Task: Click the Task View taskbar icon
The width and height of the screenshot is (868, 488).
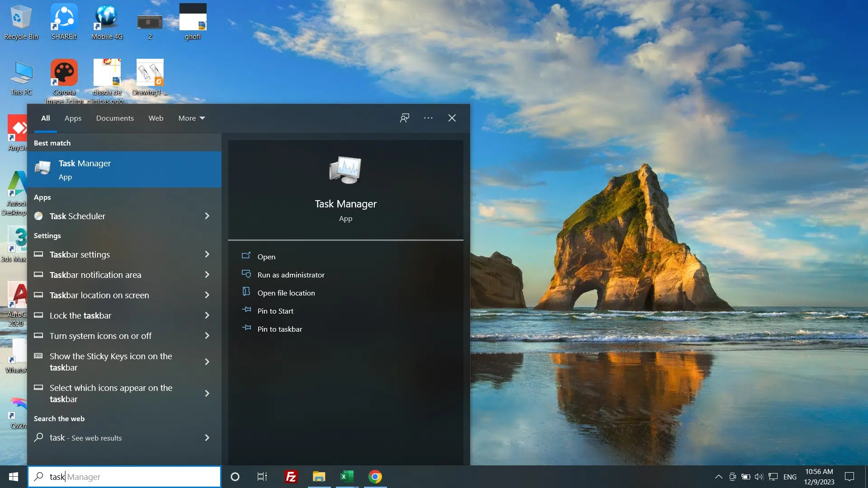Action: tap(262, 477)
